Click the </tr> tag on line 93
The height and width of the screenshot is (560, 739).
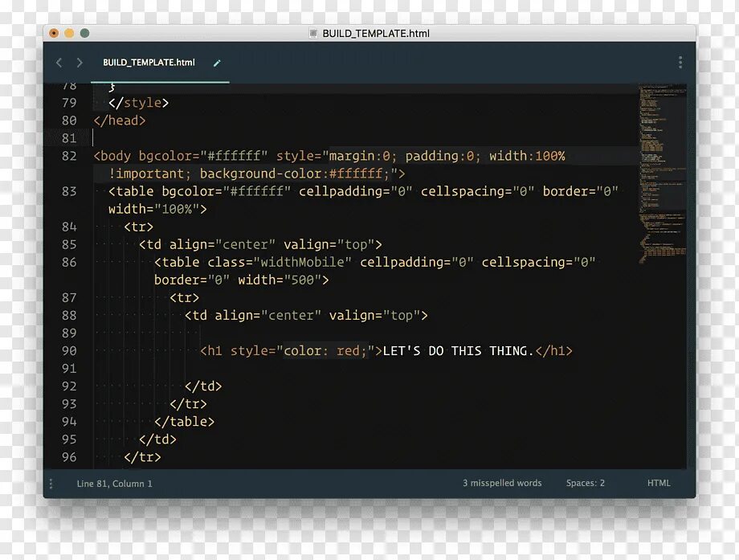click(x=188, y=404)
